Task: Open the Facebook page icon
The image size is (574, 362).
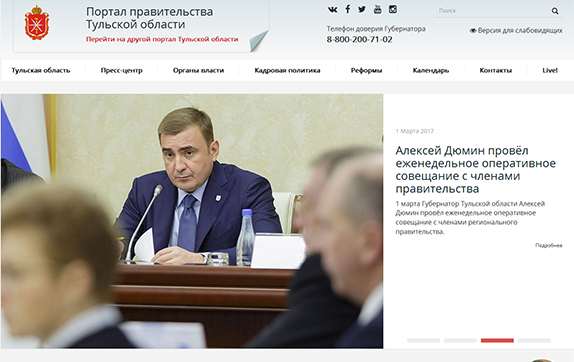Action: click(x=347, y=9)
